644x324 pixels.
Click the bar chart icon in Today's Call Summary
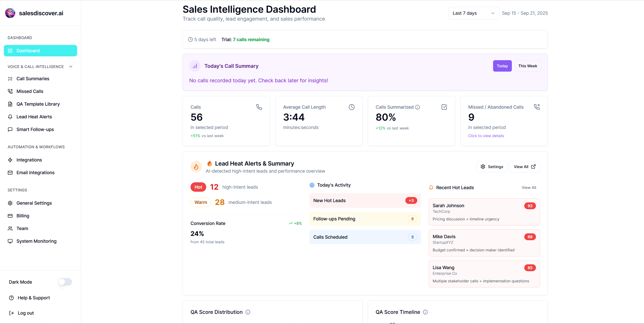pos(195,66)
